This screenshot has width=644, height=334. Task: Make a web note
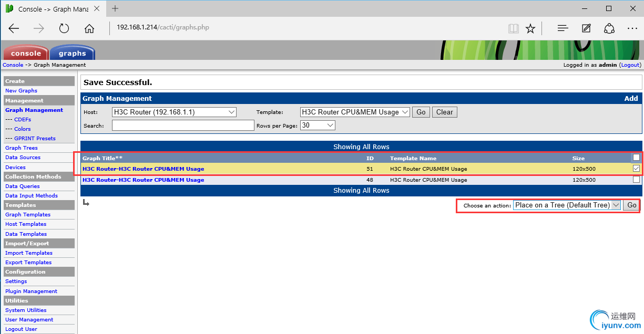[x=586, y=28]
